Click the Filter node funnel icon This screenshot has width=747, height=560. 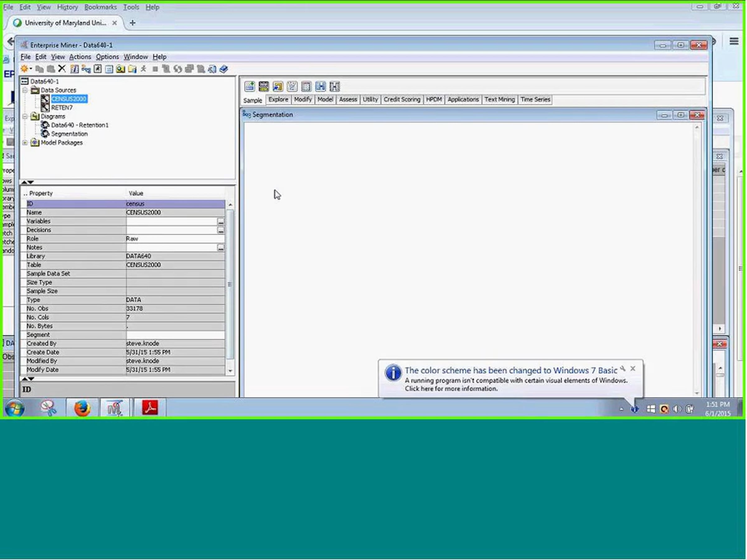(x=292, y=86)
